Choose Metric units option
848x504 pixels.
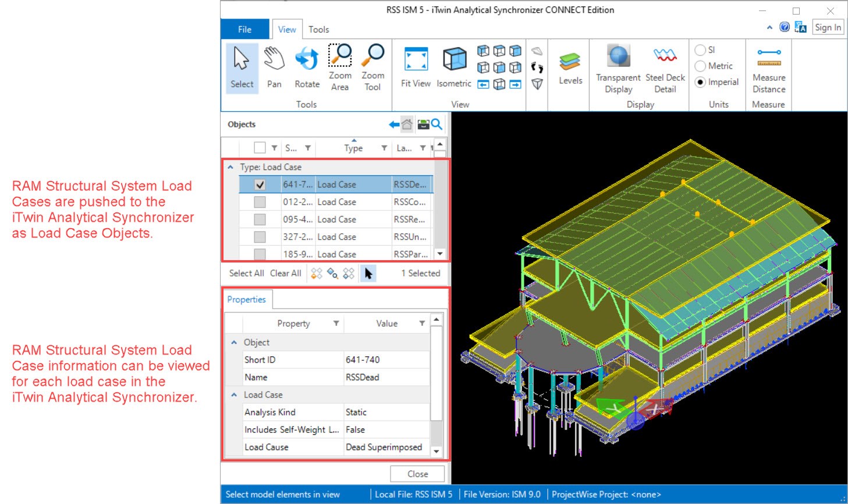click(701, 66)
